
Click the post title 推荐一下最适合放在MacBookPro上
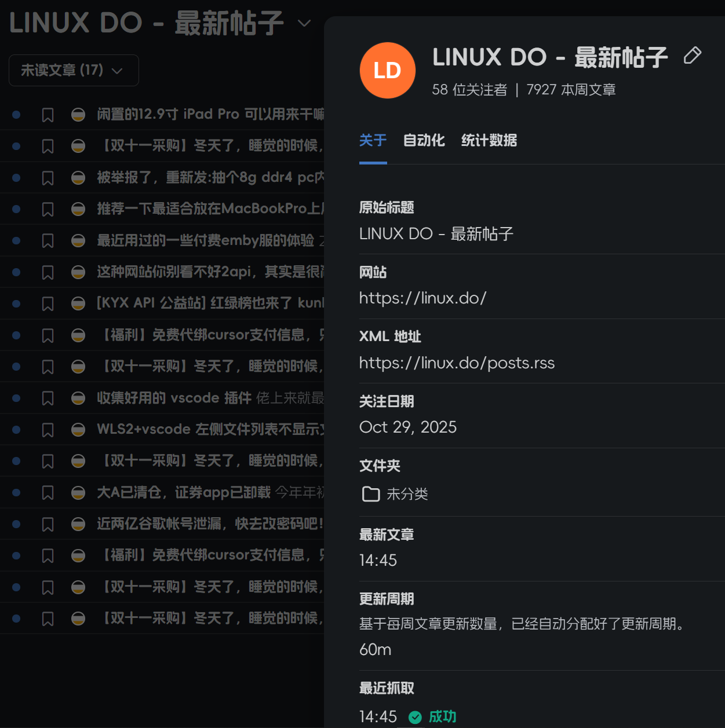tap(210, 208)
